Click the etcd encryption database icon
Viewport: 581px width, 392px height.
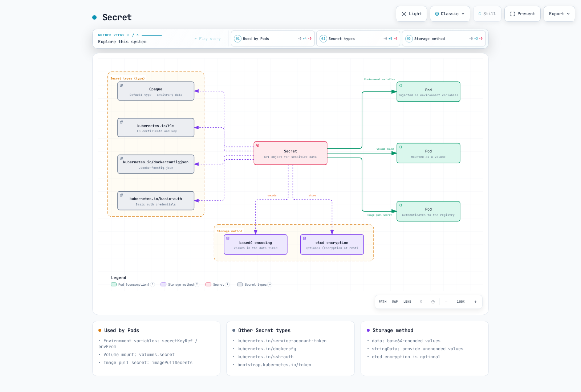pyautogui.click(x=304, y=238)
